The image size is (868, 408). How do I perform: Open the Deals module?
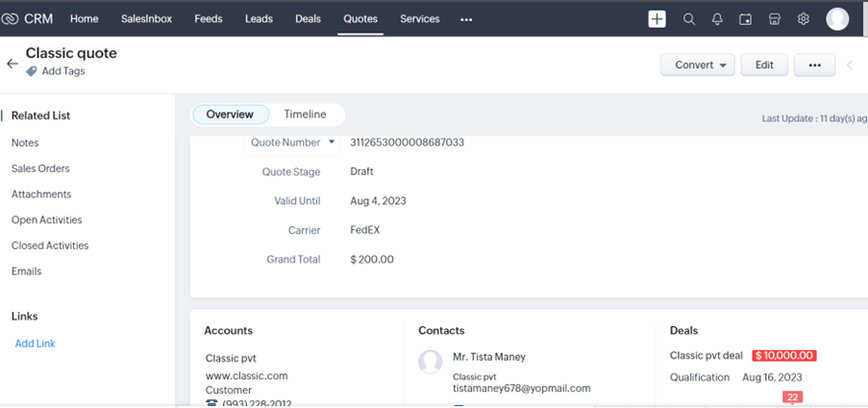(308, 19)
